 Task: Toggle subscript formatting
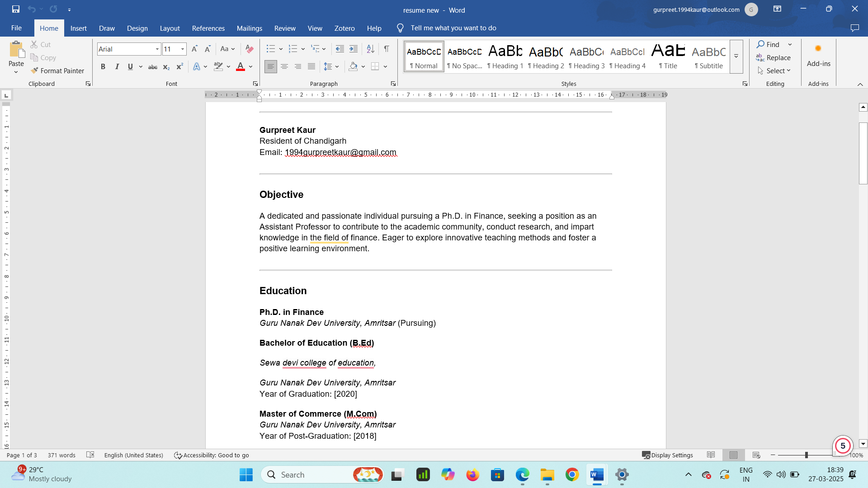pyautogui.click(x=166, y=66)
